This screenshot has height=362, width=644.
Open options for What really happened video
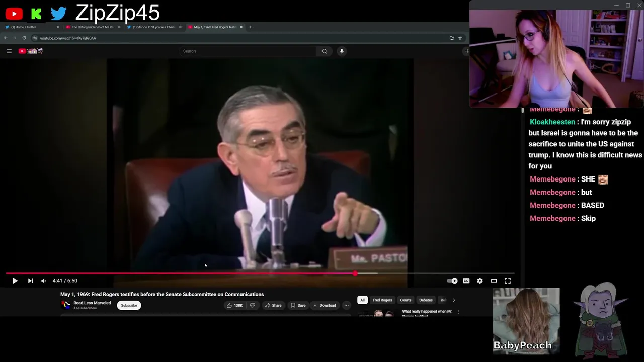(x=458, y=312)
